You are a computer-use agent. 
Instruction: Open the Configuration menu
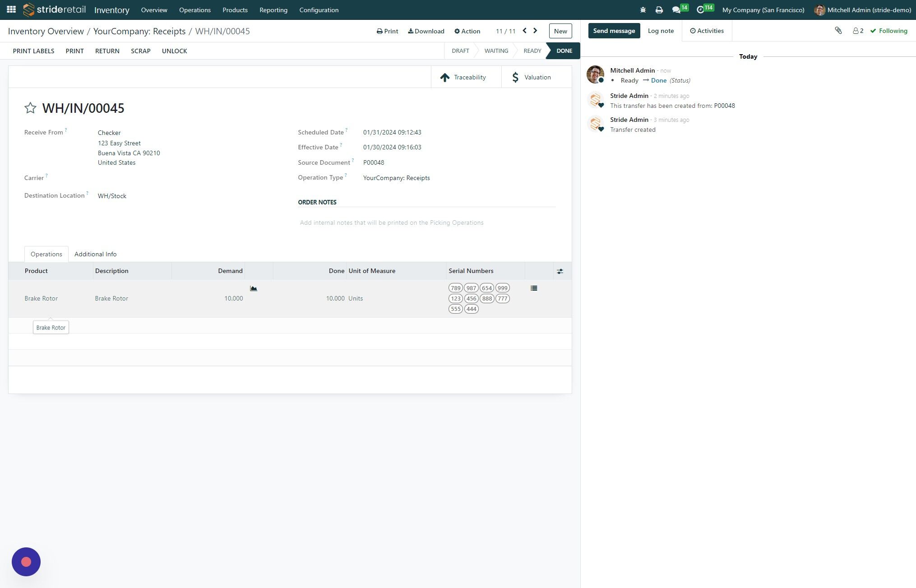[319, 10]
